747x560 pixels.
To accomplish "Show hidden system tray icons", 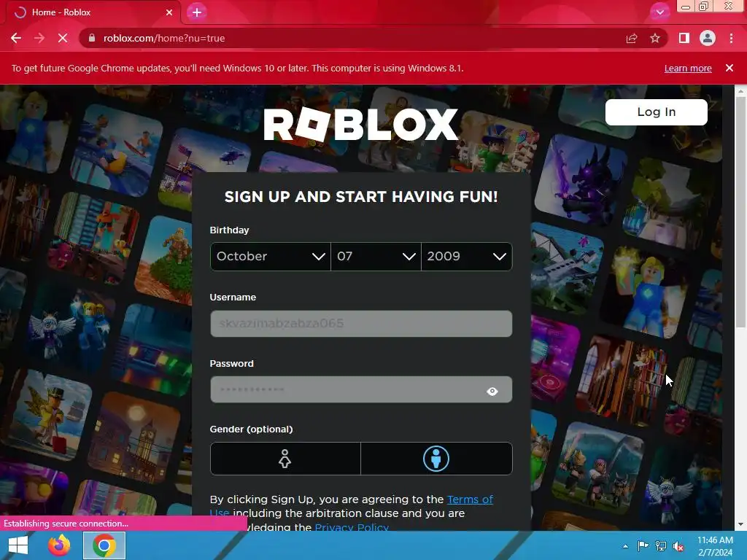I will click(x=625, y=546).
